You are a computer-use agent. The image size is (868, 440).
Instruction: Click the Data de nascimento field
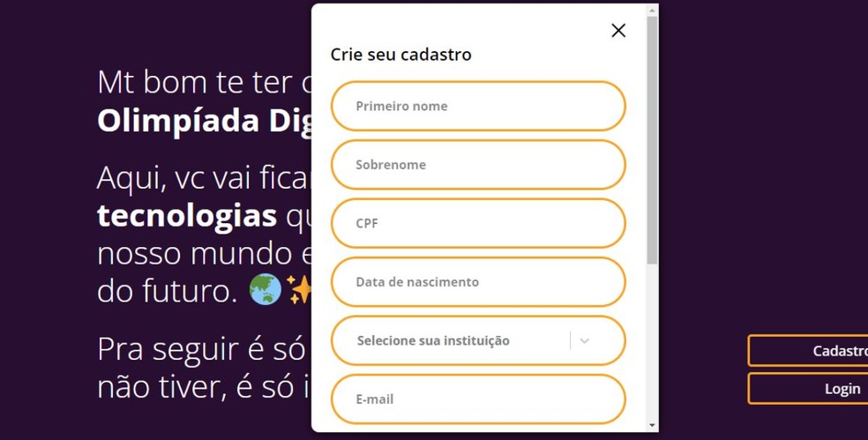tap(477, 282)
